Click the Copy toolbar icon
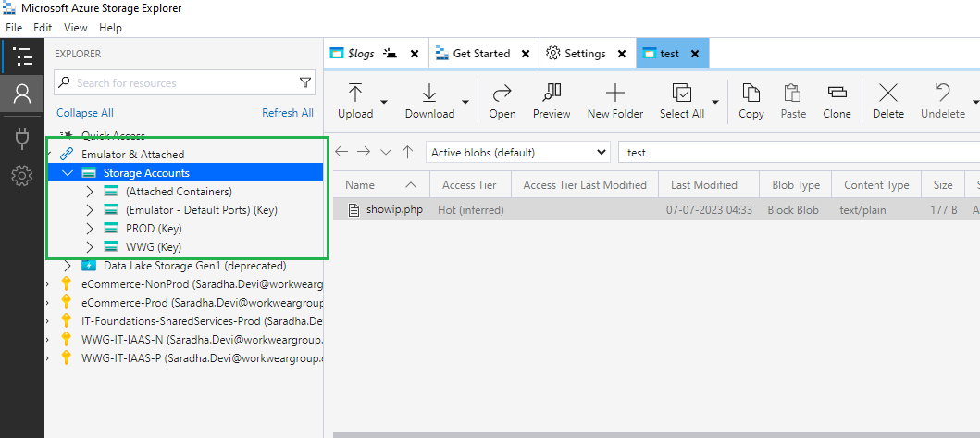 [751, 101]
